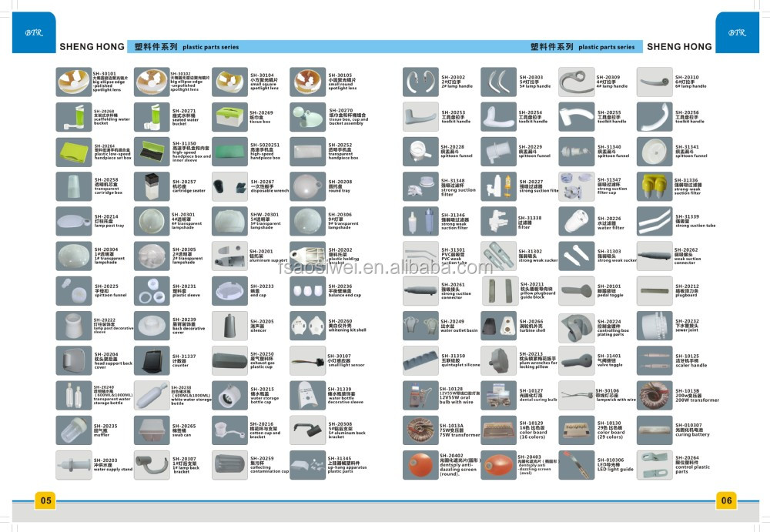Screen dimensions: 770x532
Task: Click the 'SH-20229 spittoon funnel' label
Action: tap(535, 152)
